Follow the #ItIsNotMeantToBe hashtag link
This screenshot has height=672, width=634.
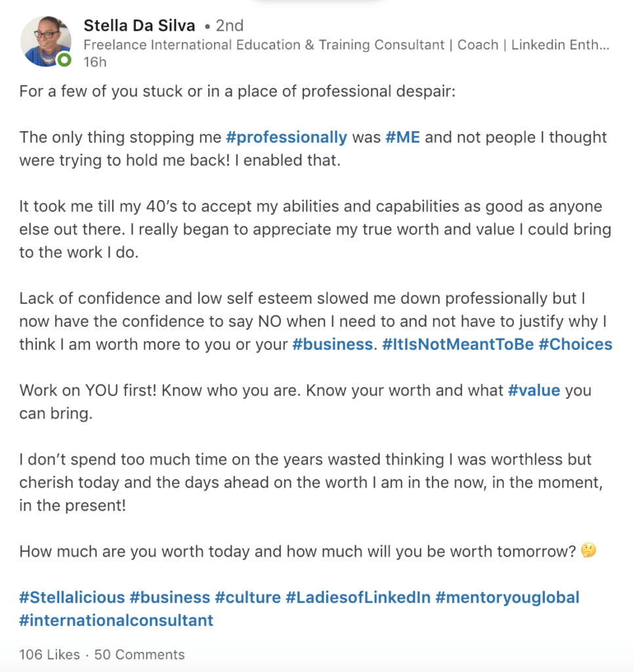(x=457, y=345)
